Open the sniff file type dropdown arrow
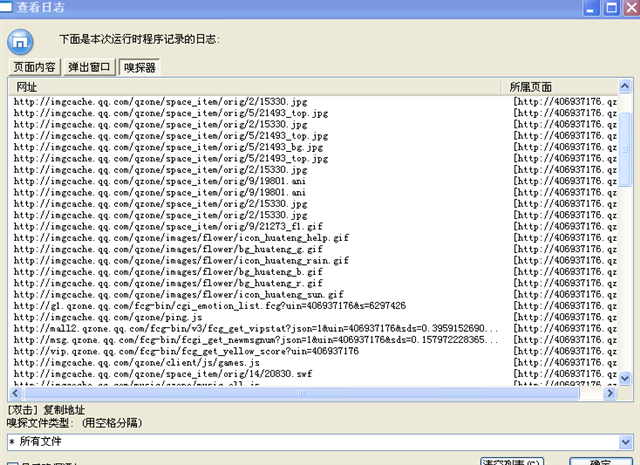This screenshot has width=640, height=465. tap(626, 442)
